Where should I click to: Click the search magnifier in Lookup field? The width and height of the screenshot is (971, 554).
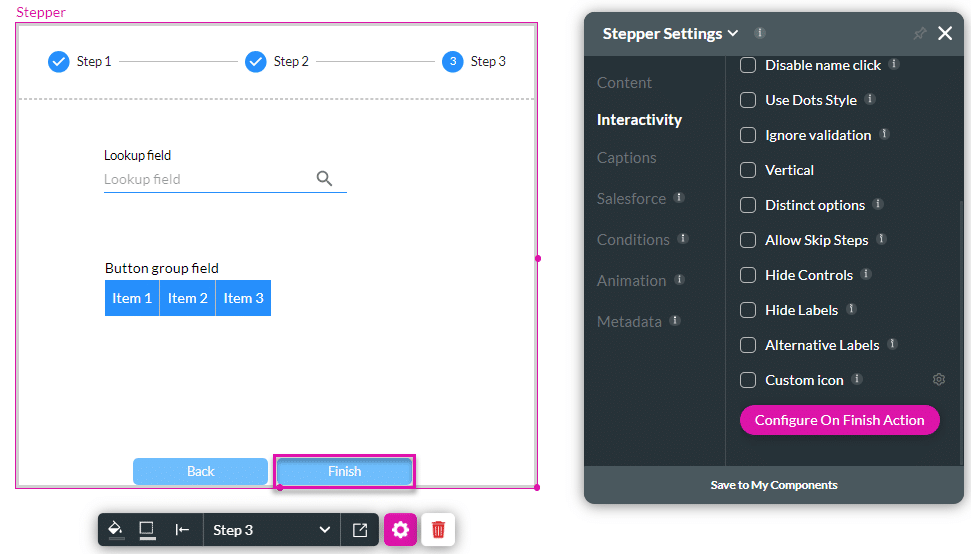(x=324, y=178)
